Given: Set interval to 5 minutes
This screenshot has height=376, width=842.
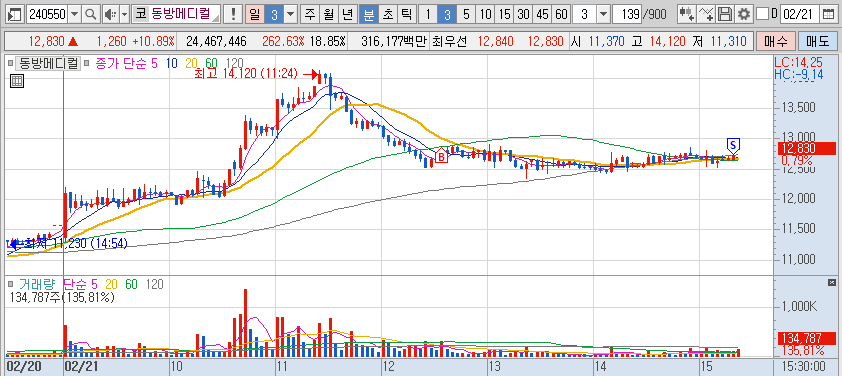Looking at the screenshot, I should [x=466, y=15].
